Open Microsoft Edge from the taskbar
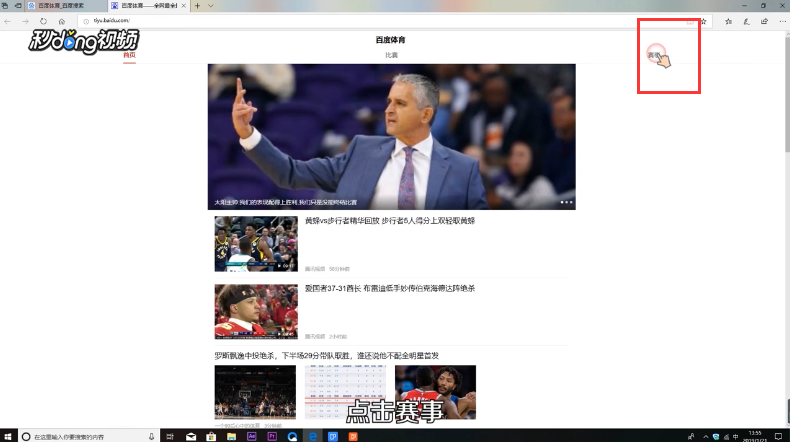The width and height of the screenshot is (790, 442). (x=312, y=436)
